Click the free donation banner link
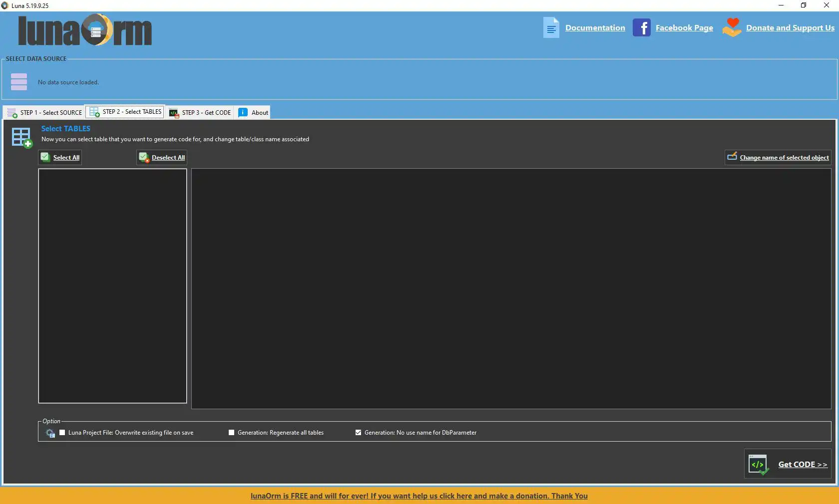Screen dimensions: 839x504 pos(419,496)
